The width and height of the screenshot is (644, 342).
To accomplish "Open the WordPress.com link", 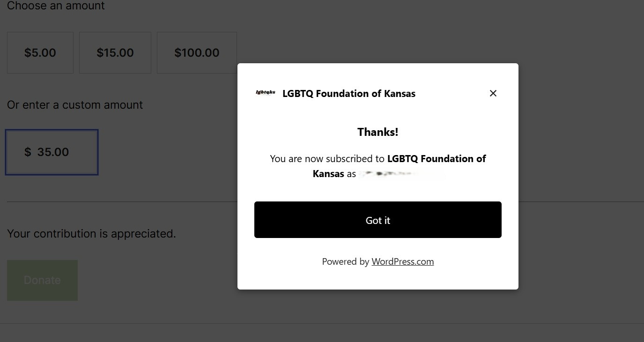I will pos(402,261).
